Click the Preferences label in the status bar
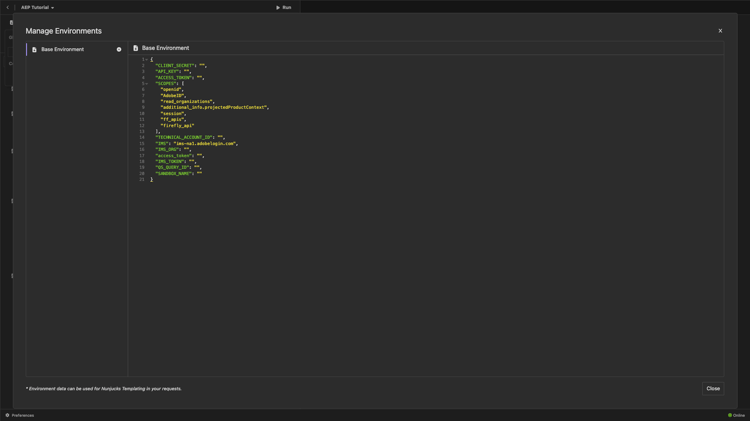The width and height of the screenshot is (750, 421). coord(23,415)
